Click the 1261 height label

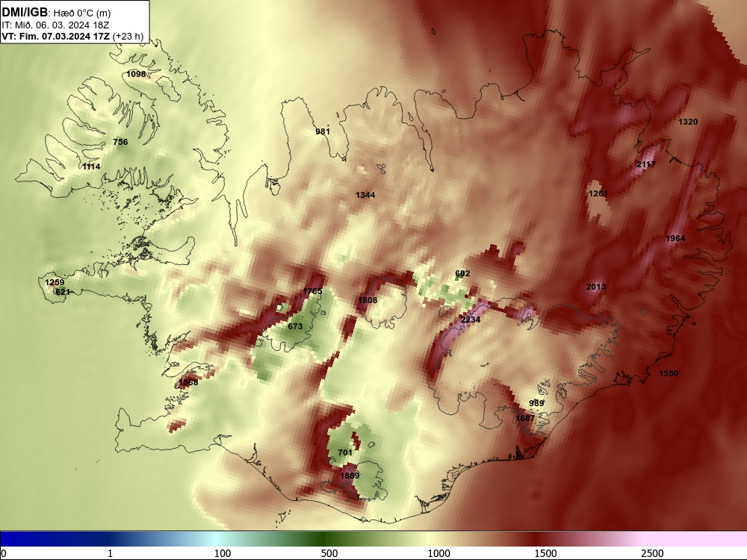pos(598,193)
